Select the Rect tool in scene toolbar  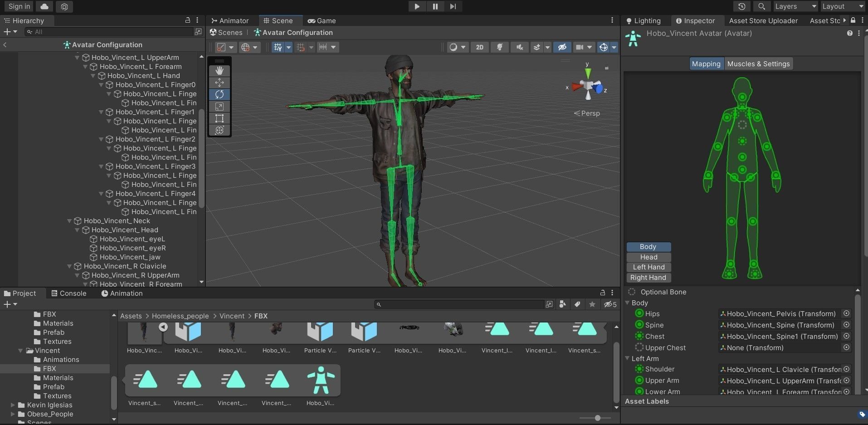coord(219,118)
